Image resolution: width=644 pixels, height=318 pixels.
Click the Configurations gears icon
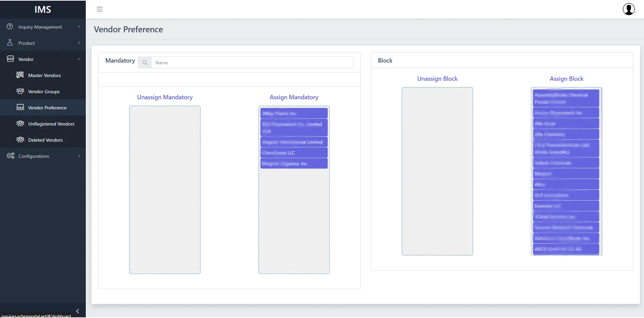coord(10,156)
